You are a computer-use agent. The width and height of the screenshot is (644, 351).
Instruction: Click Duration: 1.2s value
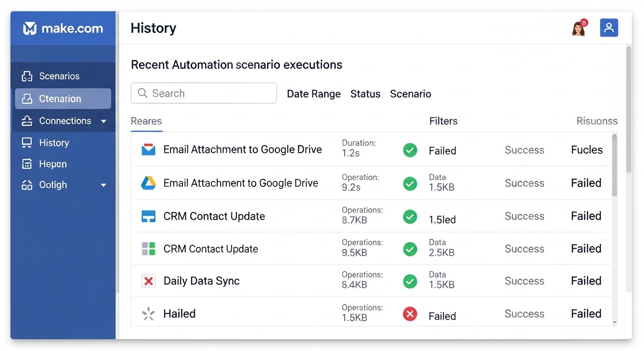point(359,148)
